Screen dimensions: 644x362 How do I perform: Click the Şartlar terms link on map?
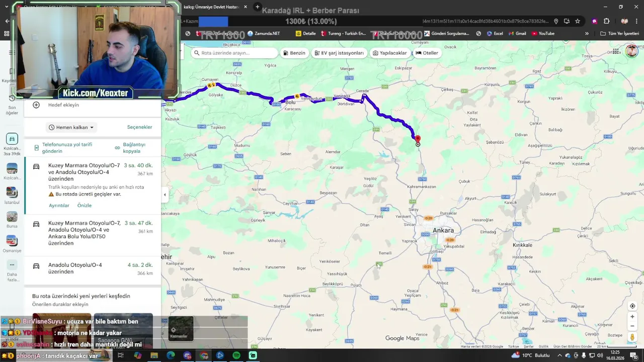point(528,346)
